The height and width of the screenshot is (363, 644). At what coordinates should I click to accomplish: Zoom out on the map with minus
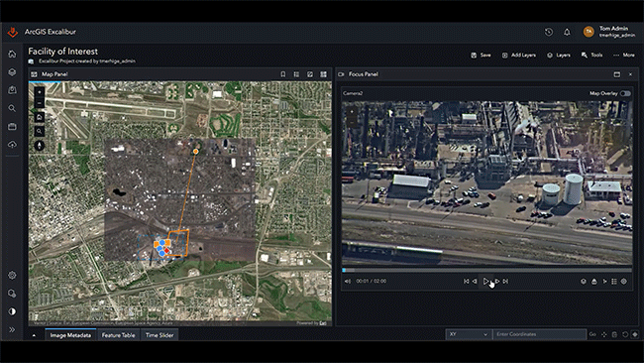(40, 103)
